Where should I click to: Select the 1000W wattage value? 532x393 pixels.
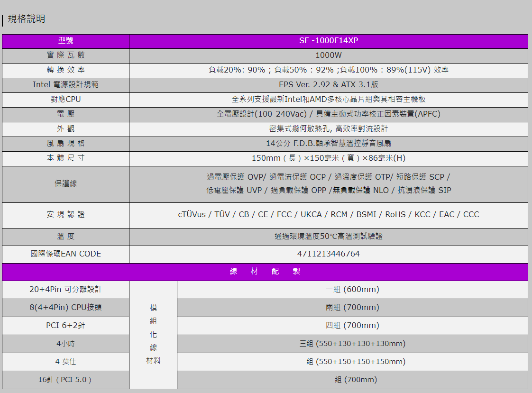[x=328, y=55]
